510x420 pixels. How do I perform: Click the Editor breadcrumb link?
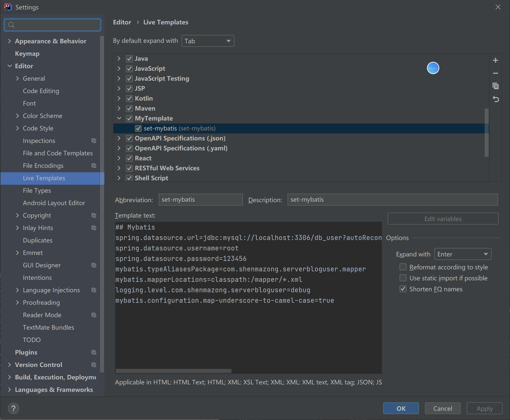(x=122, y=22)
